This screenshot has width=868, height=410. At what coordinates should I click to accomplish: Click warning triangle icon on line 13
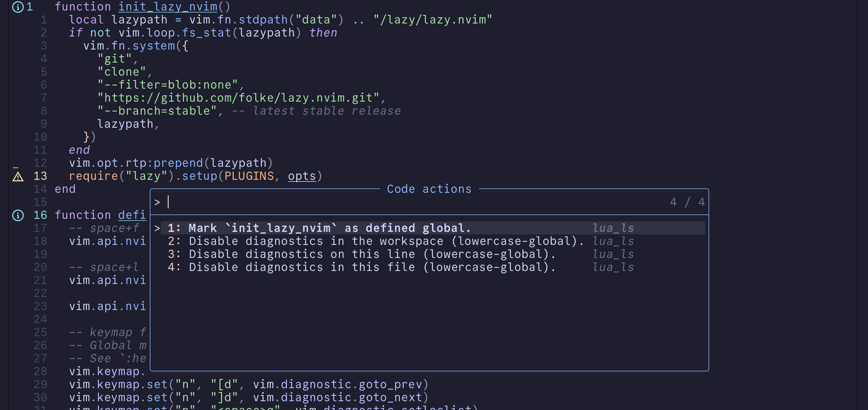click(18, 176)
